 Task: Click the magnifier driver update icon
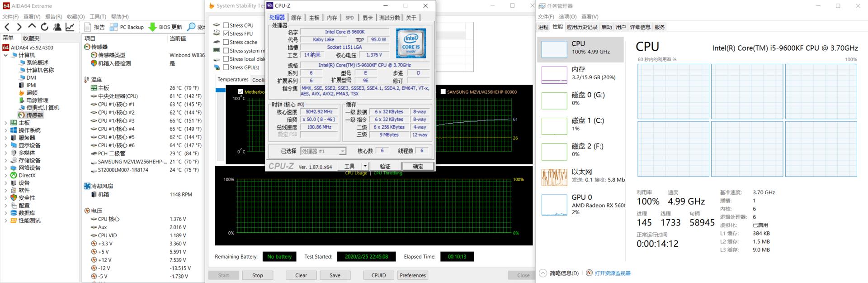[x=192, y=27]
